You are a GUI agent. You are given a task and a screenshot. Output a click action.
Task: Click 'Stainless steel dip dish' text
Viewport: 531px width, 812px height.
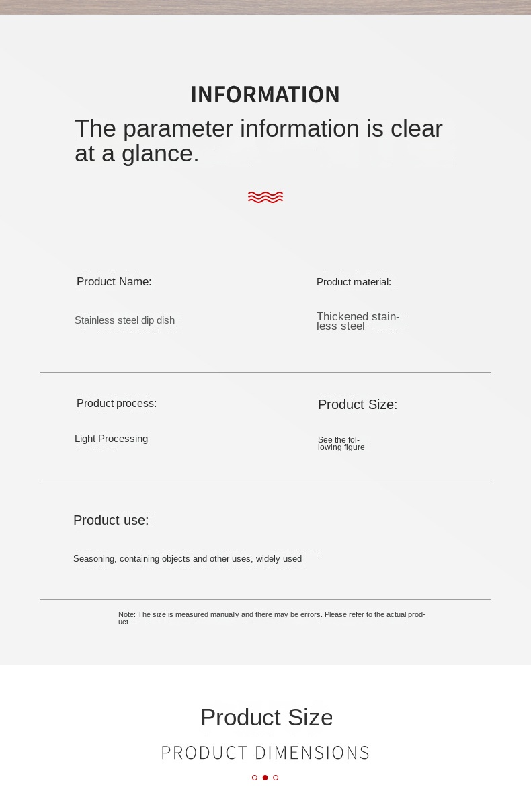124,320
